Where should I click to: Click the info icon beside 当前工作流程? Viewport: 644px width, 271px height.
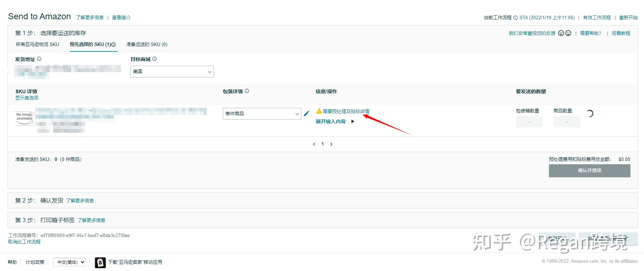[x=515, y=17]
